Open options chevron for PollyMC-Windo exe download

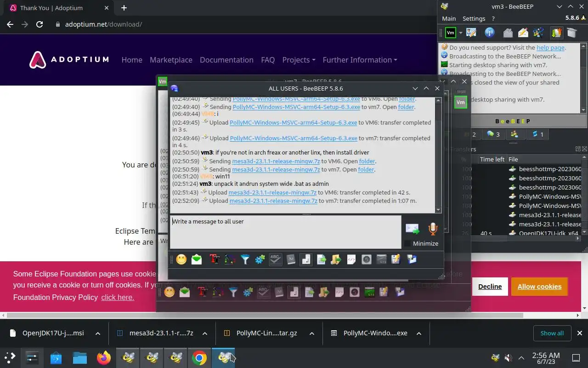click(419, 333)
